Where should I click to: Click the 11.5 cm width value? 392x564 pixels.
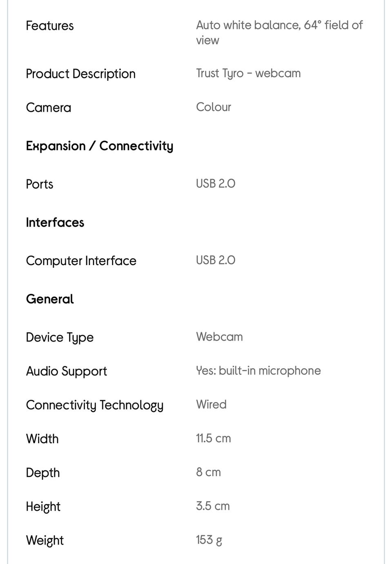click(x=213, y=438)
